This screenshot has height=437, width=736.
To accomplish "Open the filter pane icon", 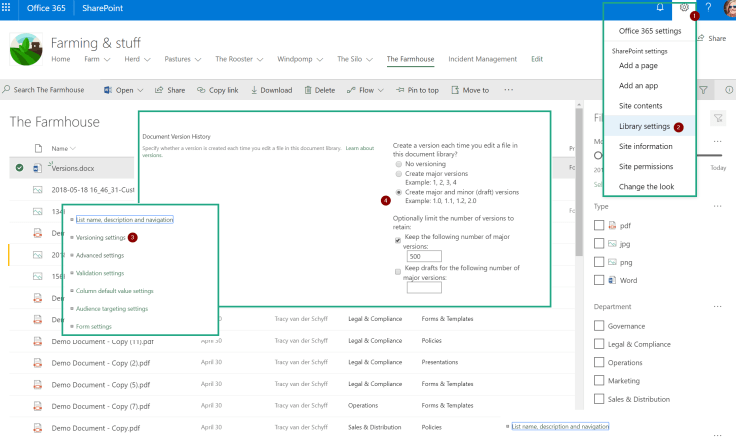I will click(703, 90).
